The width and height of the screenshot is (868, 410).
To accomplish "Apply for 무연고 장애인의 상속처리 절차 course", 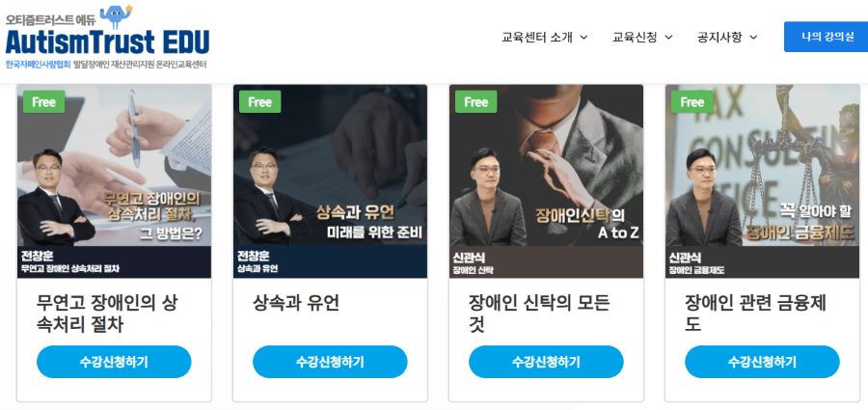I will 114,362.
